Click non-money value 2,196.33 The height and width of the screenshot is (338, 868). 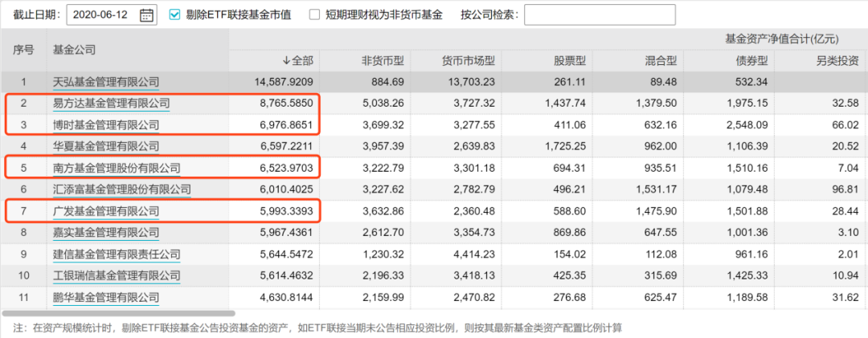pyautogui.click(x=385, y=275)
